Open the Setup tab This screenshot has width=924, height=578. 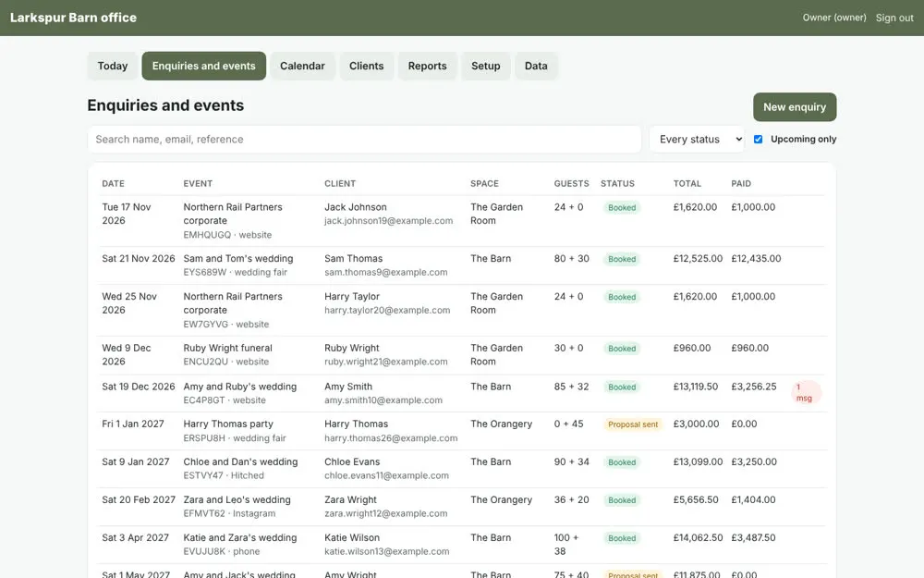[486, 66]
